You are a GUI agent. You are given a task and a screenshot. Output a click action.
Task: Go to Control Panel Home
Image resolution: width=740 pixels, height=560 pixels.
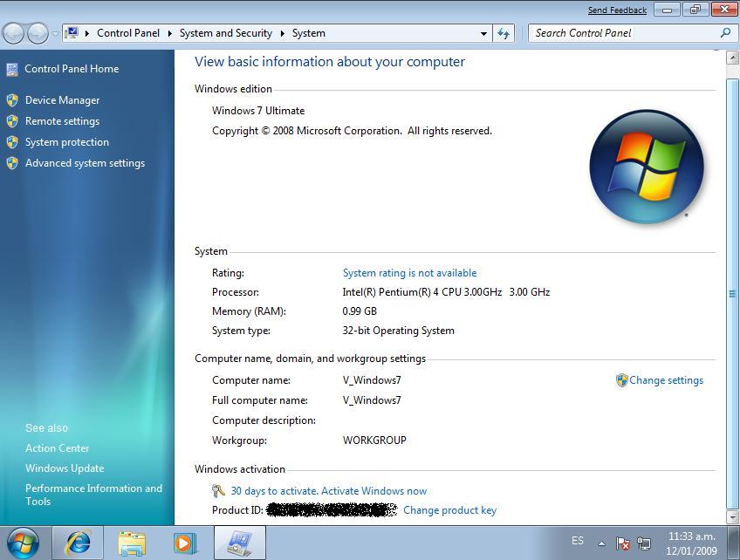pos(72,69)
